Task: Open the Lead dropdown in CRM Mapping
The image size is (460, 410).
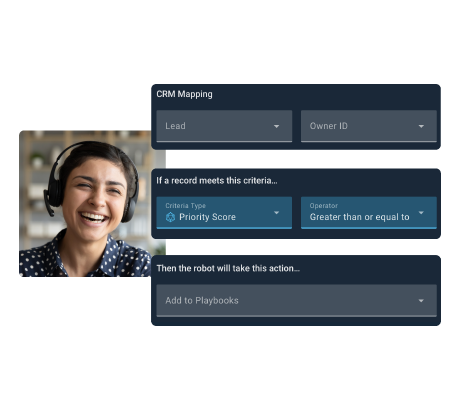Action: [x=224, y=126]
